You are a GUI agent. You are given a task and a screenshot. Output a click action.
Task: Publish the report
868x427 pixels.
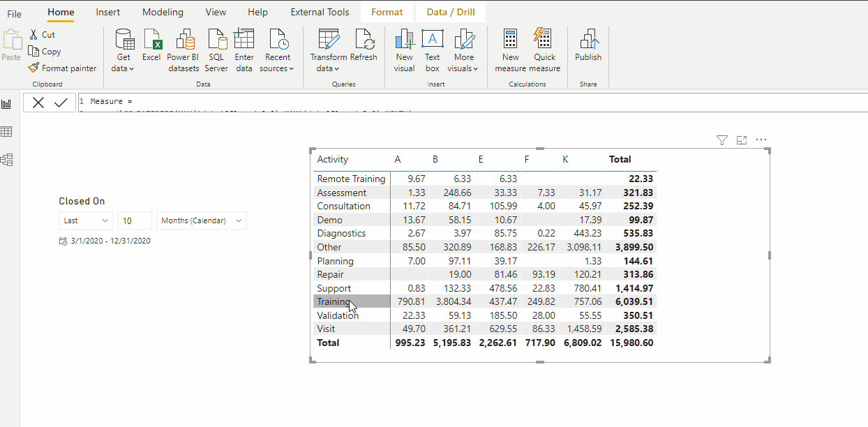[588, 46]
